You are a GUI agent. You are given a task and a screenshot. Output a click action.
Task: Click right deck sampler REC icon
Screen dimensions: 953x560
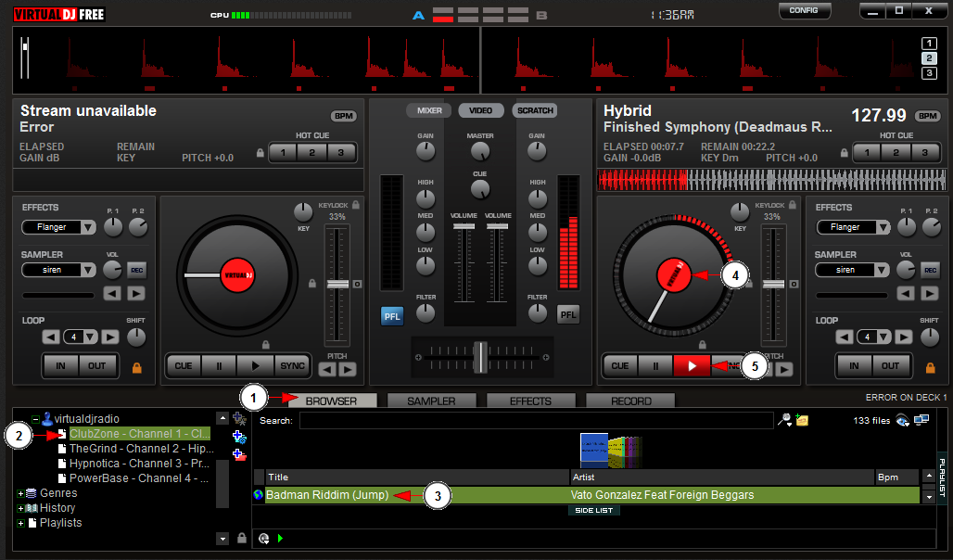point(931,270)
